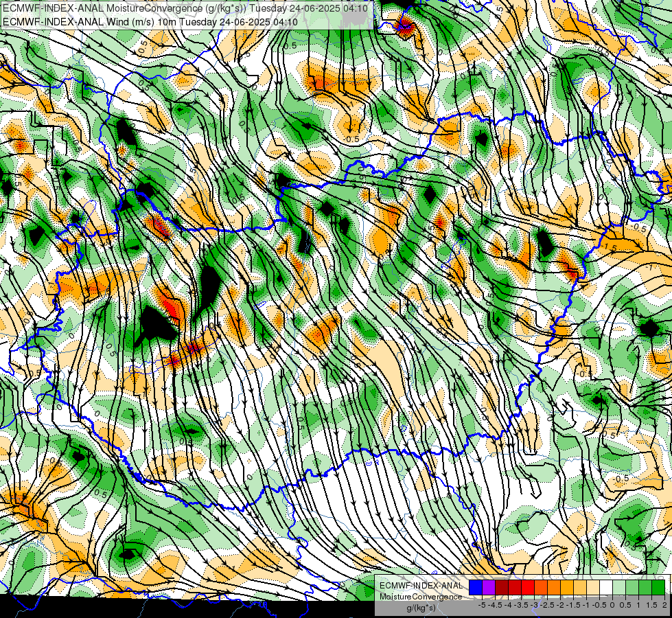Viewport: 672px width, 618px height.
Task: Click the legend tick label -4.5
Action: coord(496,605)
